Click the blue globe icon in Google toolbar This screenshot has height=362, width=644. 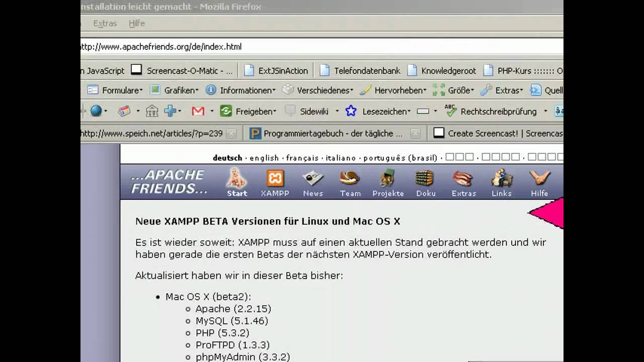coord(96,111)
